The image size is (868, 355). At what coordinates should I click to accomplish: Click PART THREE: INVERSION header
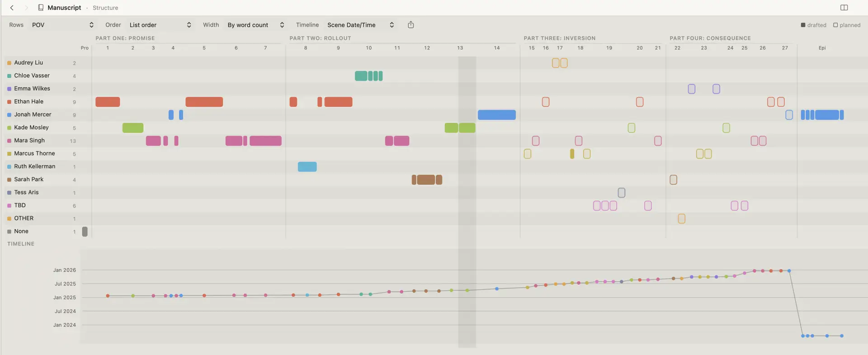(560, 38)
